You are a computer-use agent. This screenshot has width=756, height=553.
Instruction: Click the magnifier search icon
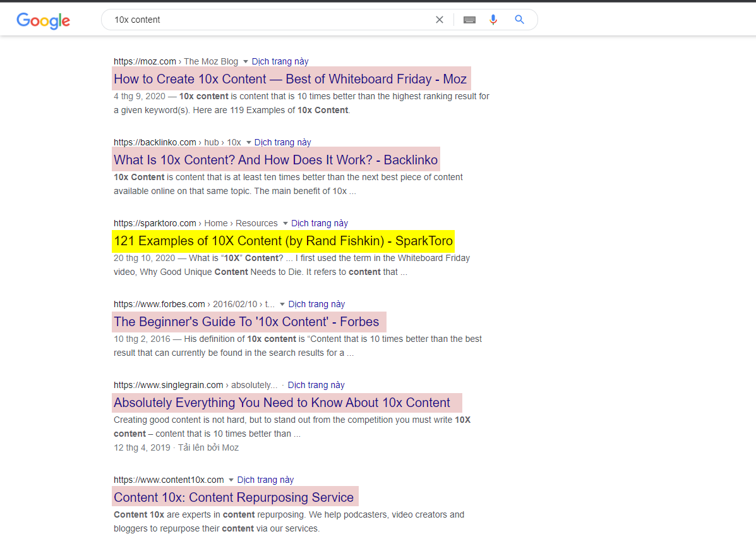click(519, 20)
